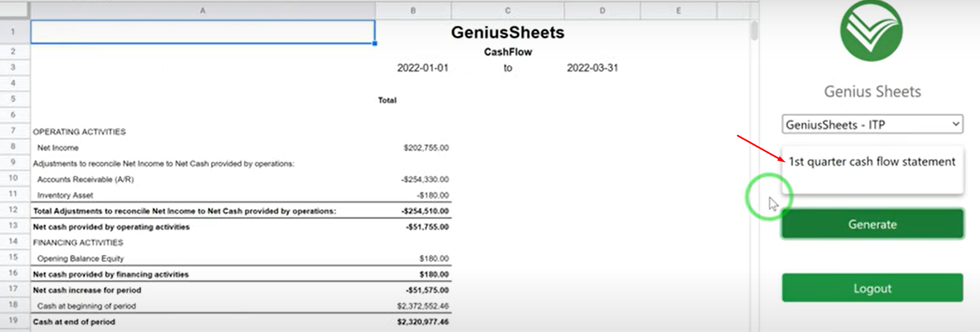Click the OPERATING ACTIVITIES cell

click(x=79, y=131)
